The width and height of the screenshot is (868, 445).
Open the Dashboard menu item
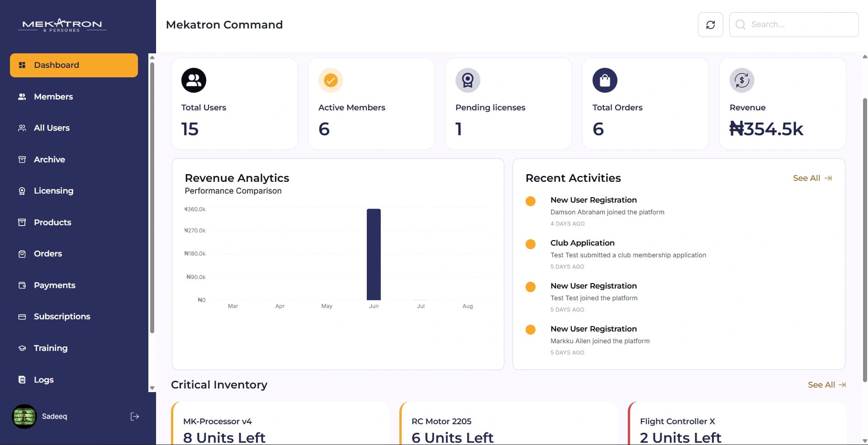pos(74,65)
